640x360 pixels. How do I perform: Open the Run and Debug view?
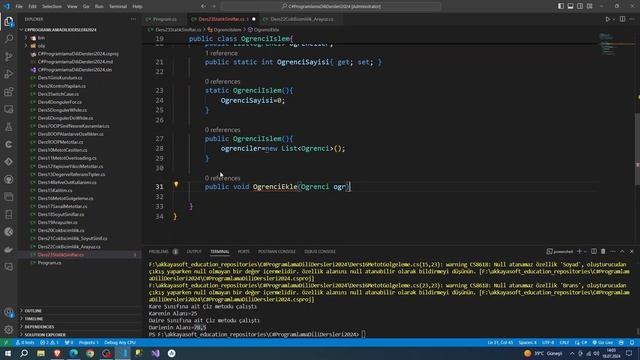coord(9,74)
